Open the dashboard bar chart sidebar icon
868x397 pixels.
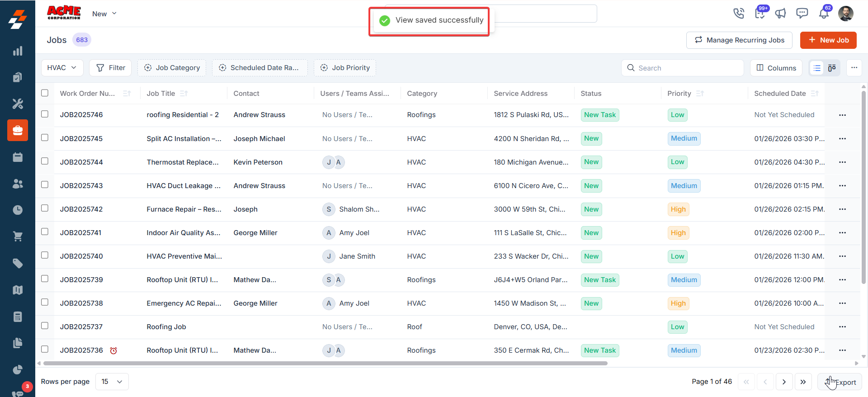click(x=18, y=51)
